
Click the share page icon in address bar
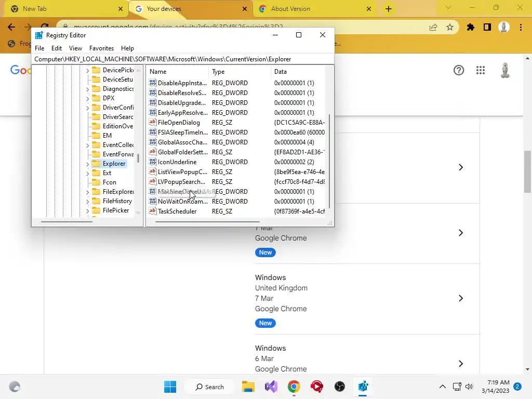(x=433, y=27)
